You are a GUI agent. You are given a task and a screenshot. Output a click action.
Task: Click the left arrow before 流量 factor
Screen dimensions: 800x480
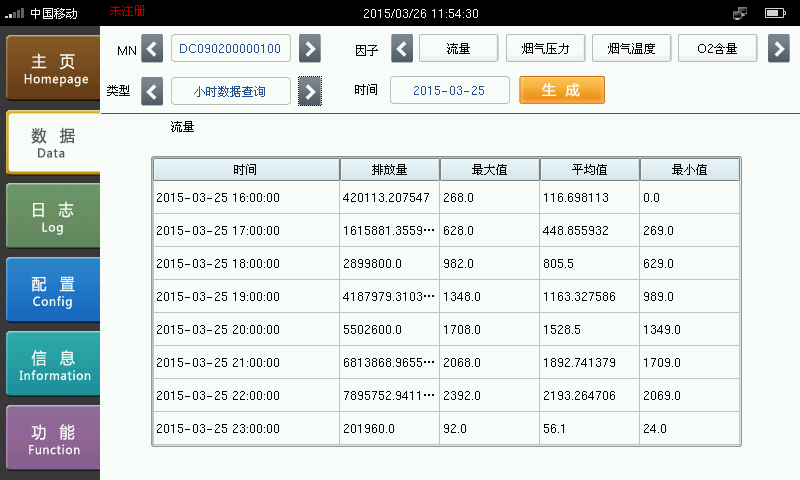pos(402,48)
